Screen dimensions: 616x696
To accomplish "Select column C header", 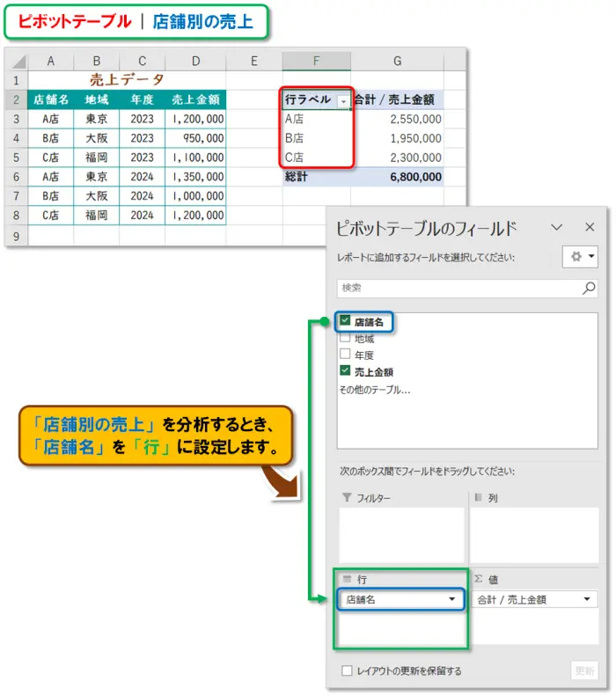I will 142,62.
